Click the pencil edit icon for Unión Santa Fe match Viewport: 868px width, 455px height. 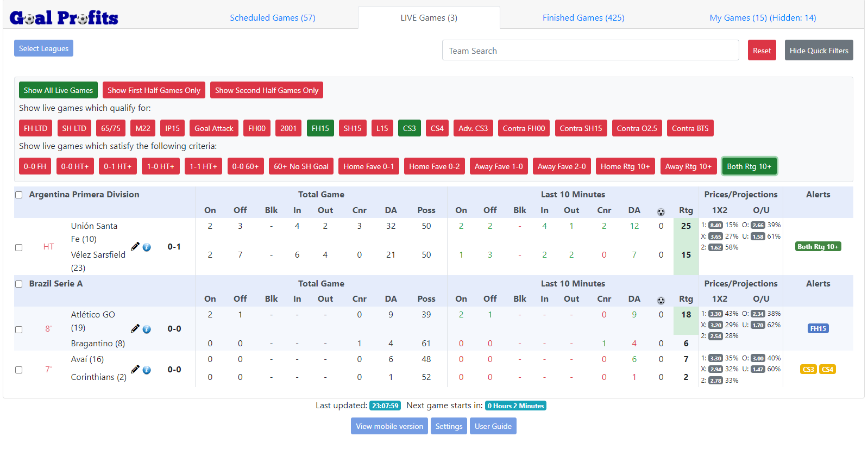point(135,246)
